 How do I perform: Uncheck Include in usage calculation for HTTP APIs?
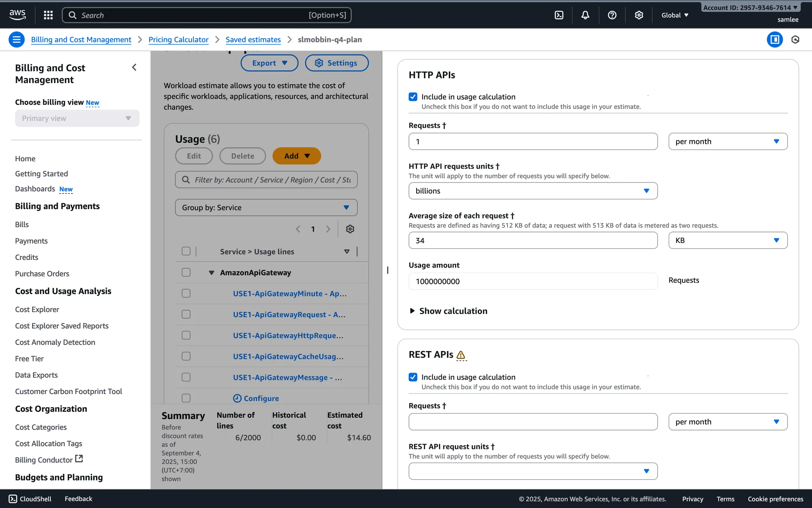click(413, 97)
